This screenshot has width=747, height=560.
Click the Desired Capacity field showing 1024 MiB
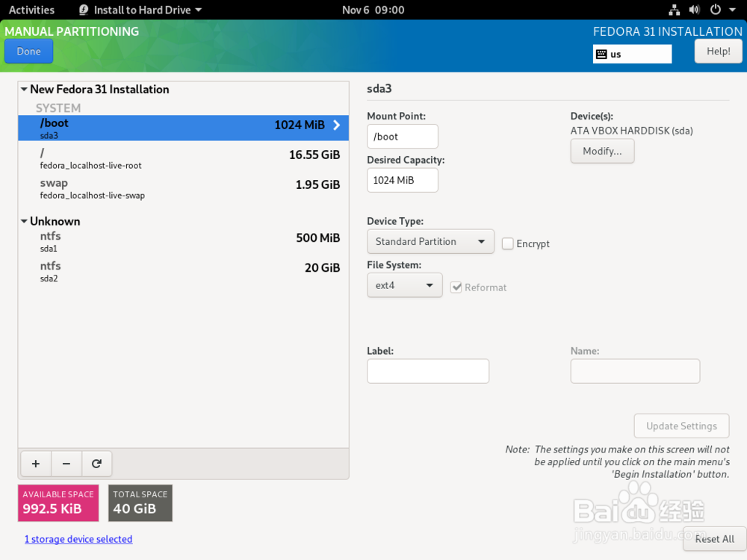point(402,181)
